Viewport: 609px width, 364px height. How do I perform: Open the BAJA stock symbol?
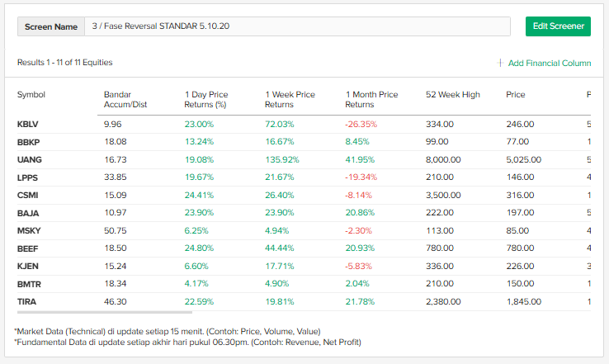28,213
